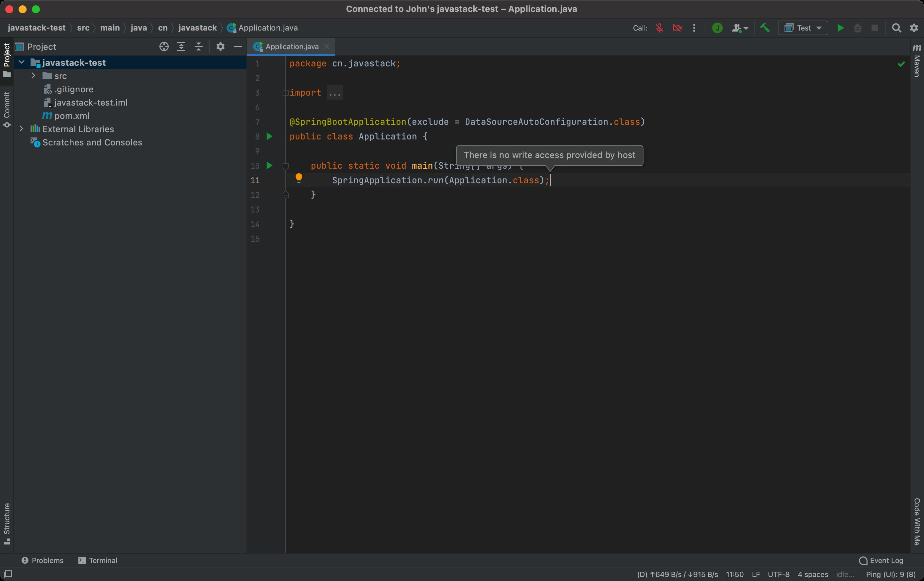Open the Terminal tool window tab
This screenshot has width=924, height=581.
(x=98, y=560)
